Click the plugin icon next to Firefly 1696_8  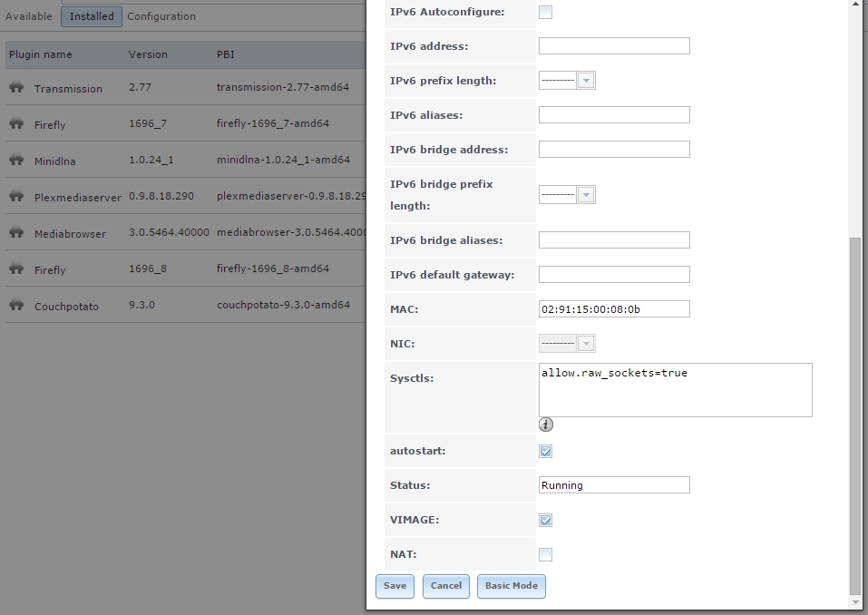[16, 268]
